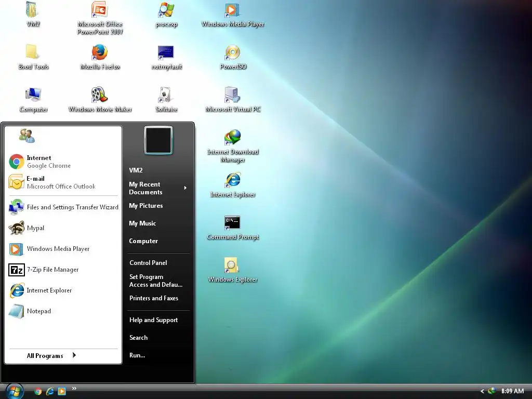Launch Chrome from the quick launch bar
The image size is (532, 399).
tap(38, 391)
